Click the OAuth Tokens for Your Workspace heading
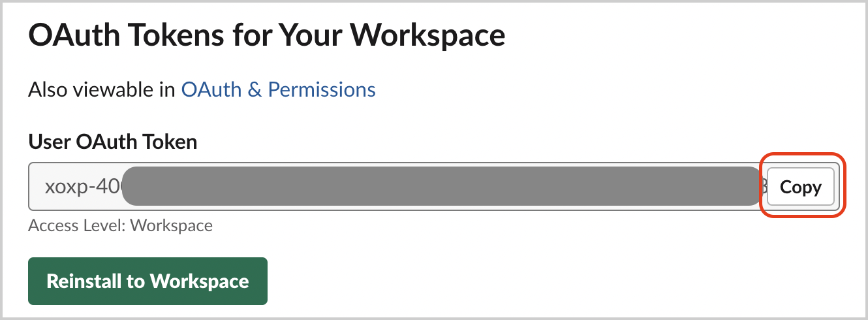 click(266, 35)
